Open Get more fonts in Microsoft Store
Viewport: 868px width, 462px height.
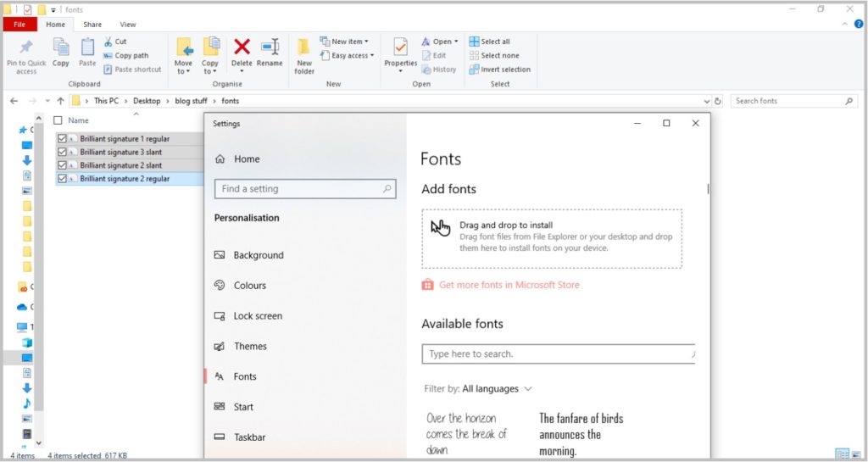509,285
